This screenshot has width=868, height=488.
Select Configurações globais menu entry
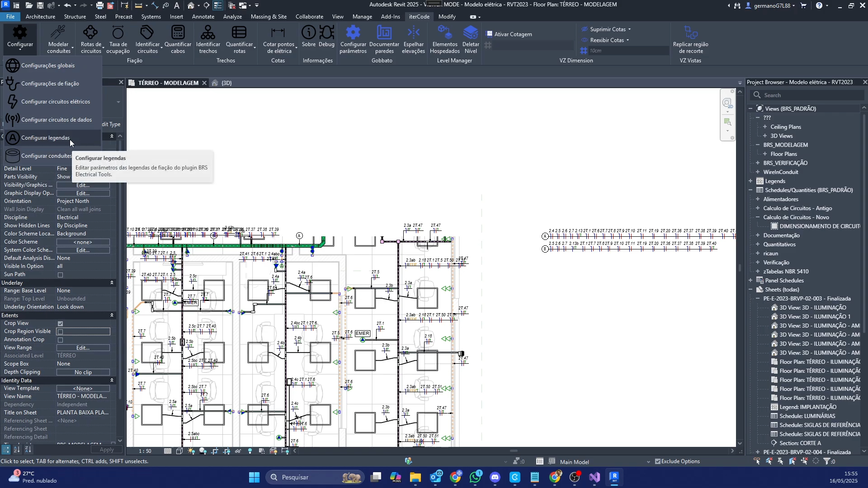[48, 66]
